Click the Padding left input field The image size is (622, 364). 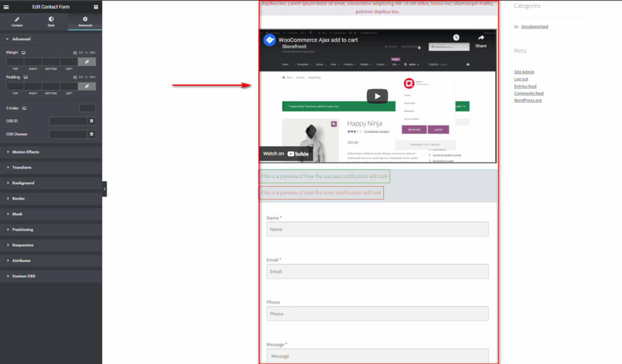69,86
